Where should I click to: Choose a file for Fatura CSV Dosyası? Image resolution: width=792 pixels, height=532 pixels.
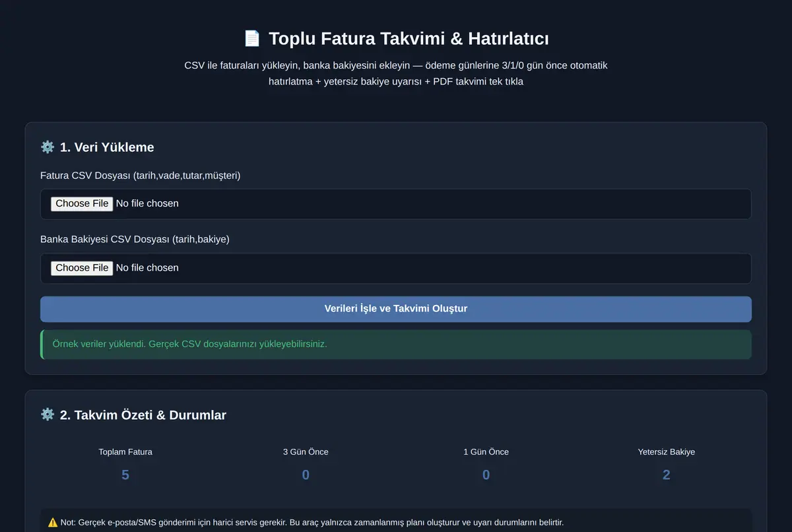[x=82, y=203]
